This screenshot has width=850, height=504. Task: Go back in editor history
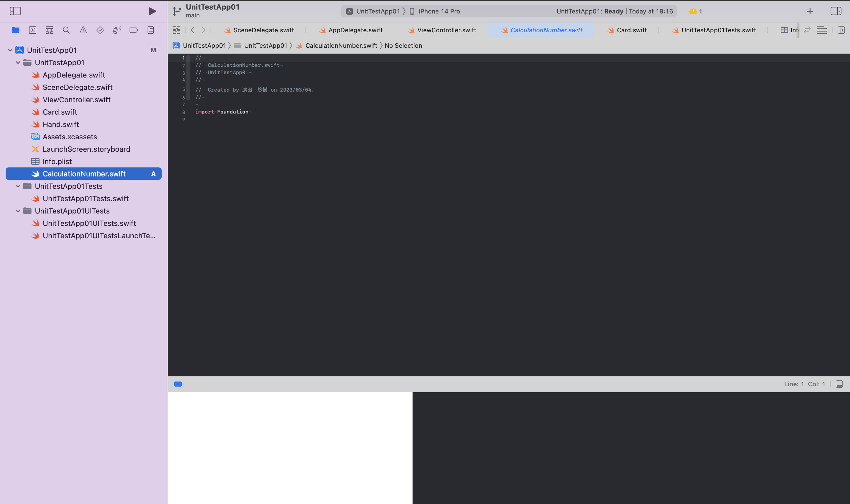pos(193,30)
